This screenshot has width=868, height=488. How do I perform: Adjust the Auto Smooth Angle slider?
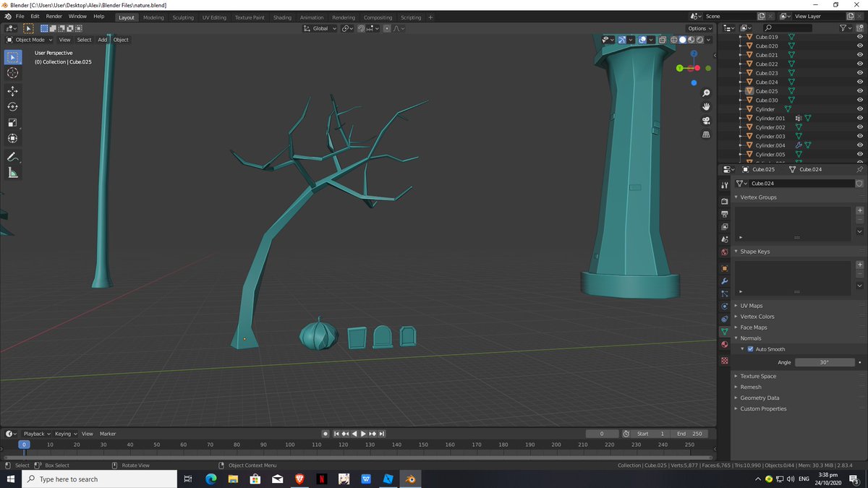click(x=825, y=362)
